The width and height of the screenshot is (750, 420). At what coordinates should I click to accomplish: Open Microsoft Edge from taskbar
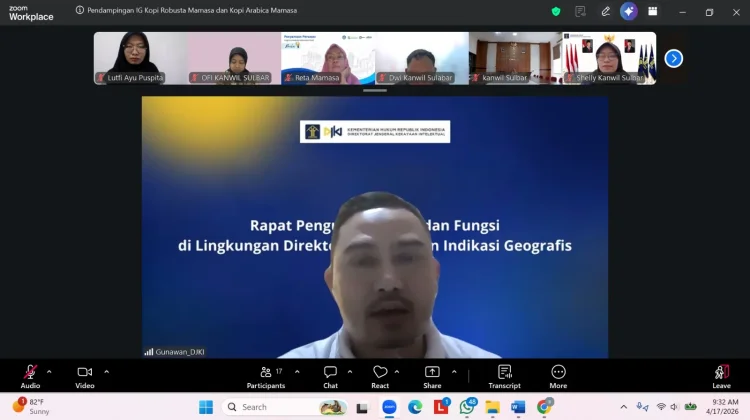click(x=415, y=407)
